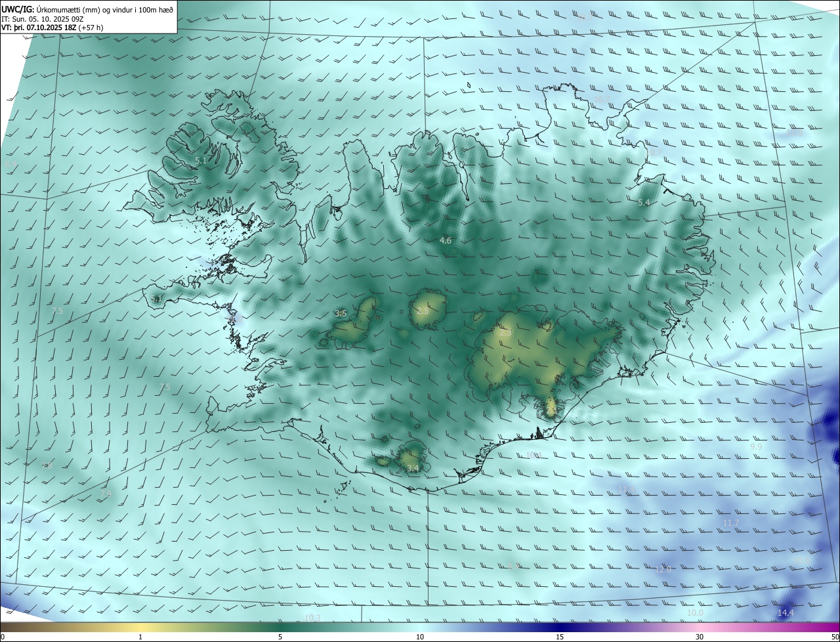840x642 pixels.
Task: Click the 11.7 value label over the sea
Action: (x=731, y=523)
